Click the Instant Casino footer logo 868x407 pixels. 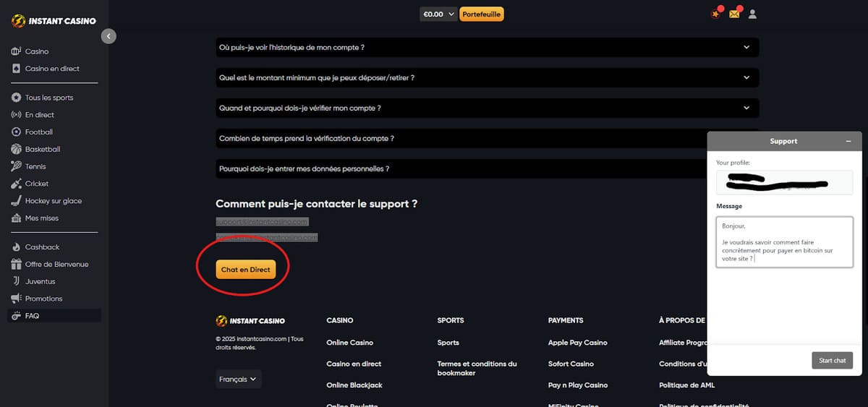coord(250,320)
